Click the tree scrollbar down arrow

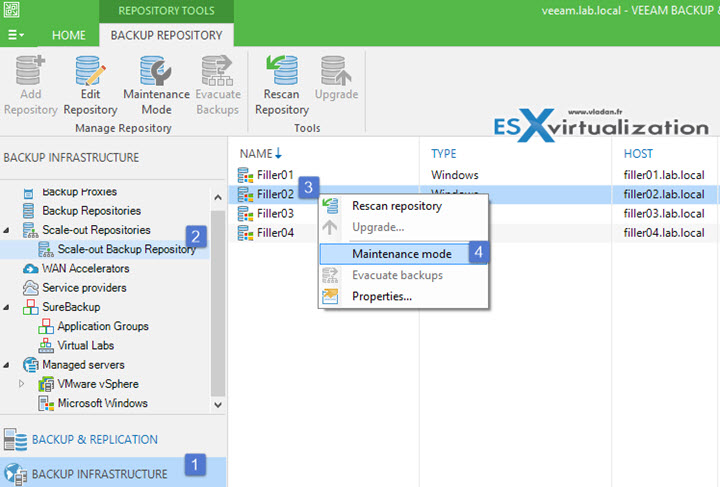tap(218, 405)
